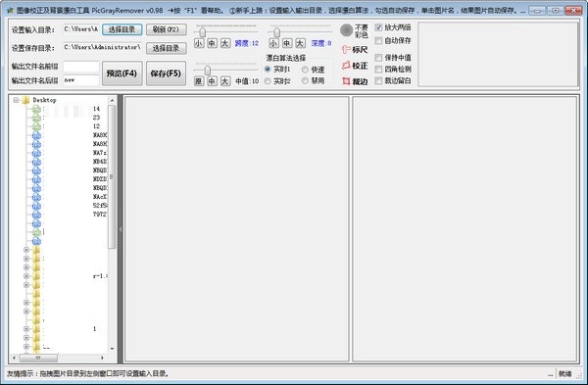This screenshot has height=385, width=588.
Task: Click the tree scrollbar down arrow
Action: click(x=112, y=349)
